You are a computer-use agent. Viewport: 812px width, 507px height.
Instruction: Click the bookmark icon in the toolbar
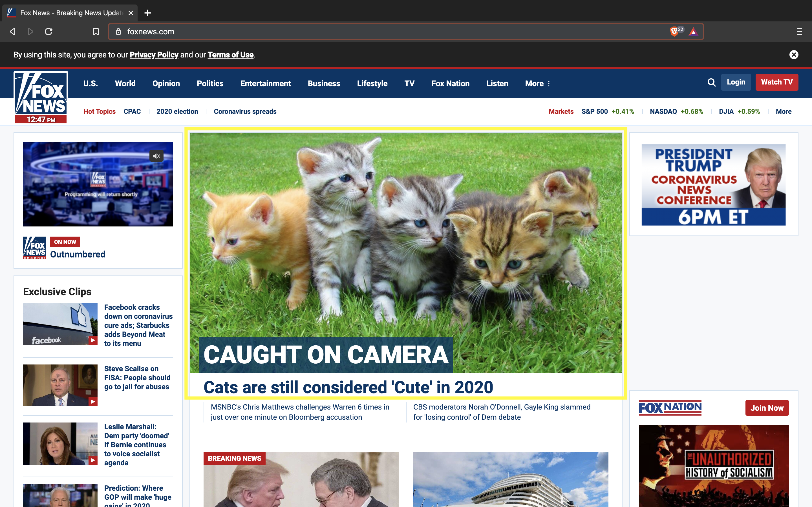[96, 32]
